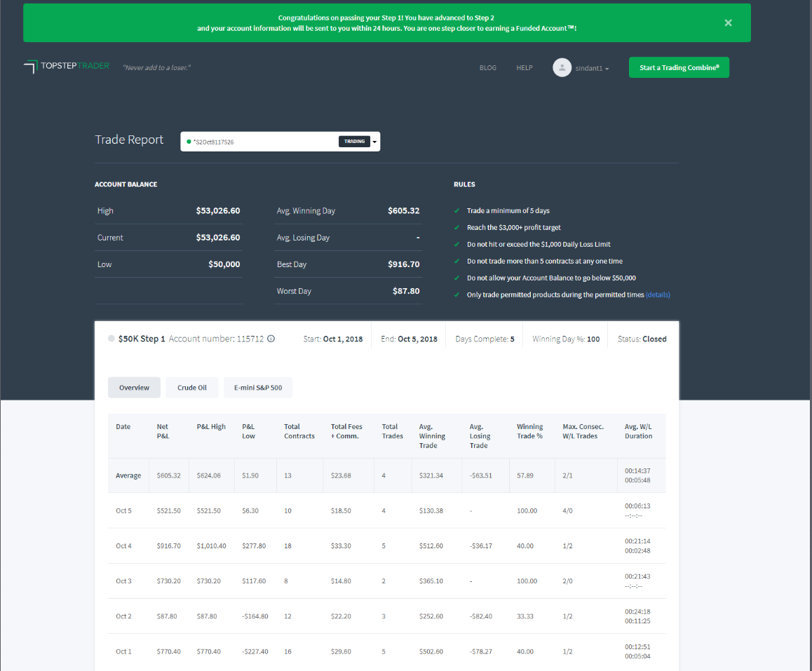The image size is (812, 671).
Task: Open the HELP menu item
Action: point(525,67)
